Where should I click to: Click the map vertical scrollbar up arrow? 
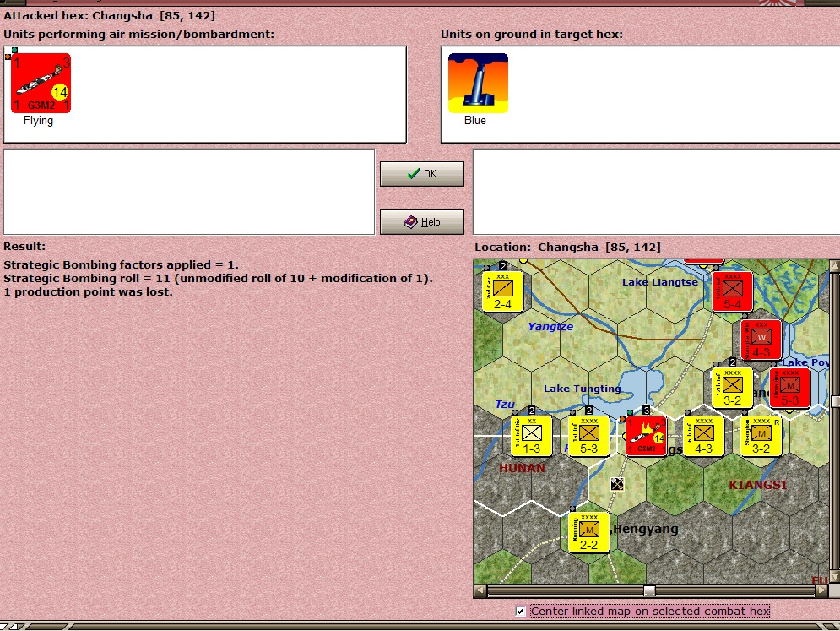835,265
